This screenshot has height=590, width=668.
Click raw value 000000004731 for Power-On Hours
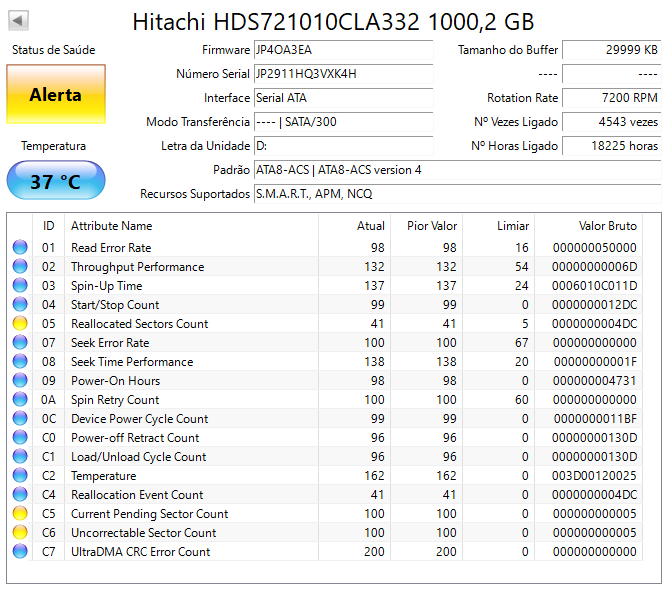pos(594,380)
